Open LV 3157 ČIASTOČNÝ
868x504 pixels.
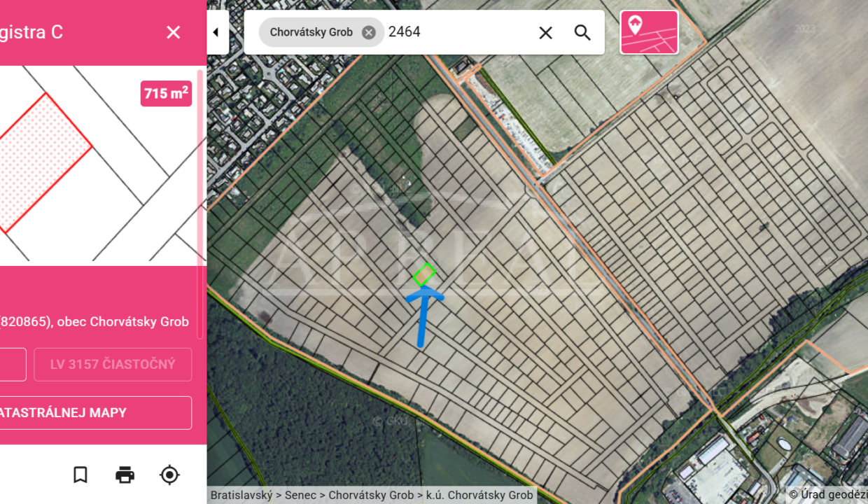pyautogui.click(x=113, y=365)
